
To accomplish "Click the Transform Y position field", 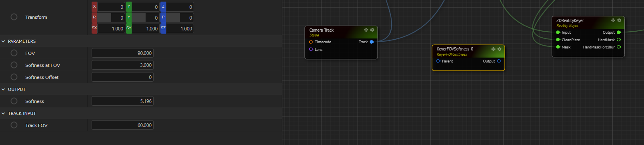I will pyautogui.click(x=146, y=7).
